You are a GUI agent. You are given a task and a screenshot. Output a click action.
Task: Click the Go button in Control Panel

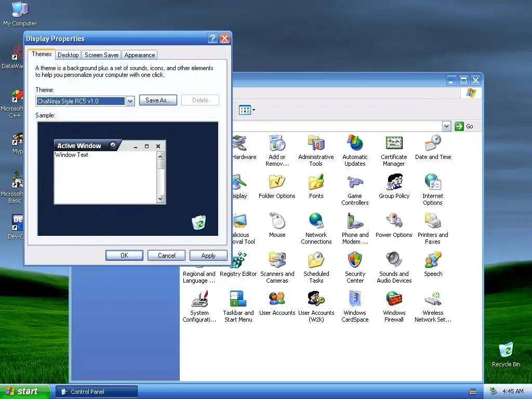tap(464, 126)
